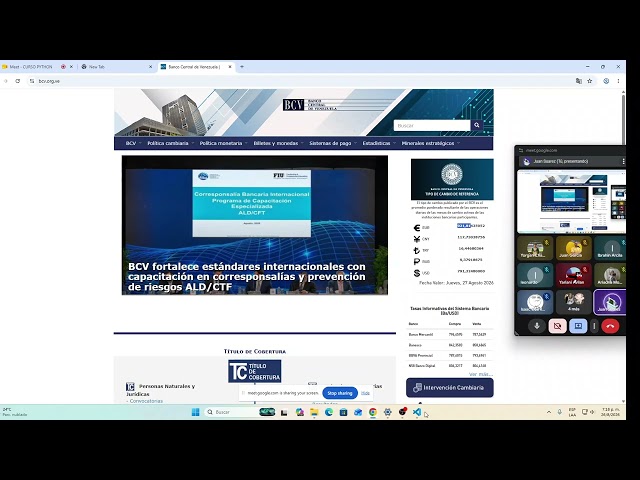Viewport: 640px width, 480px height.
Task: Click Intervención Cambiaria button
Action: pyautogui.click(x=449, y=388)
